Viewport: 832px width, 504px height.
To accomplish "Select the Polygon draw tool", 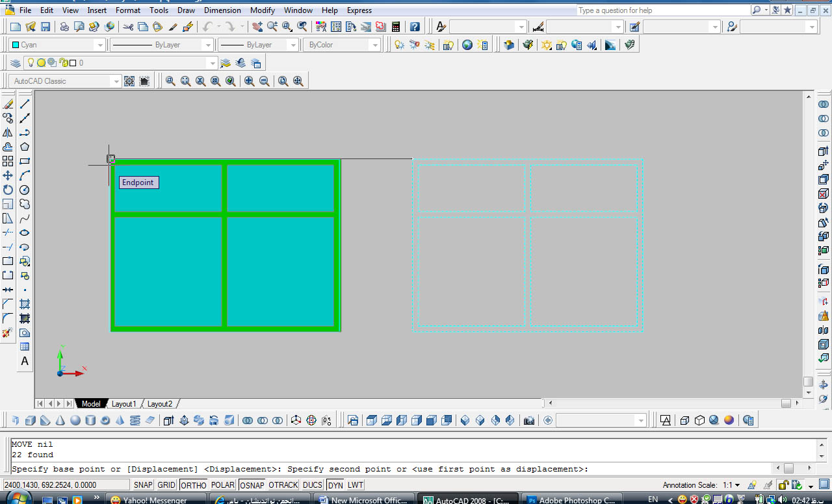I will [x=25, y=147].
